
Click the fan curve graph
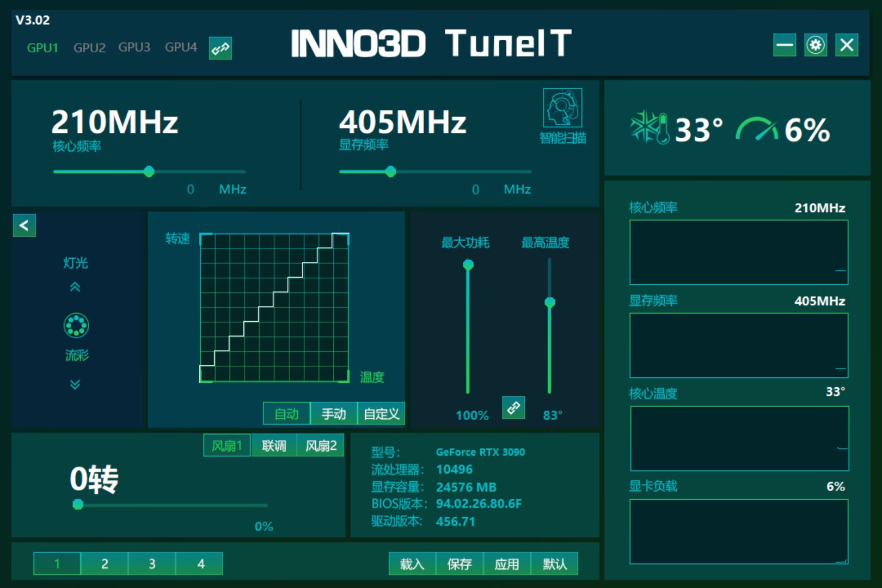(274, 308)
